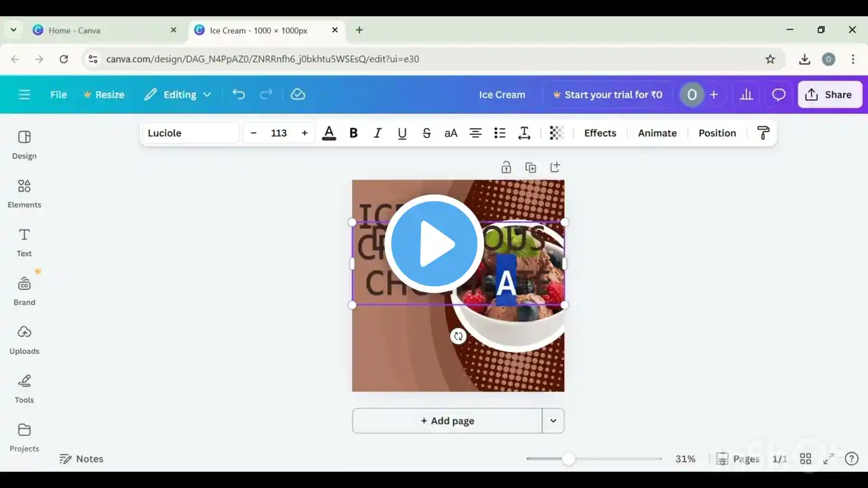Toggle bold formatting

353,133
